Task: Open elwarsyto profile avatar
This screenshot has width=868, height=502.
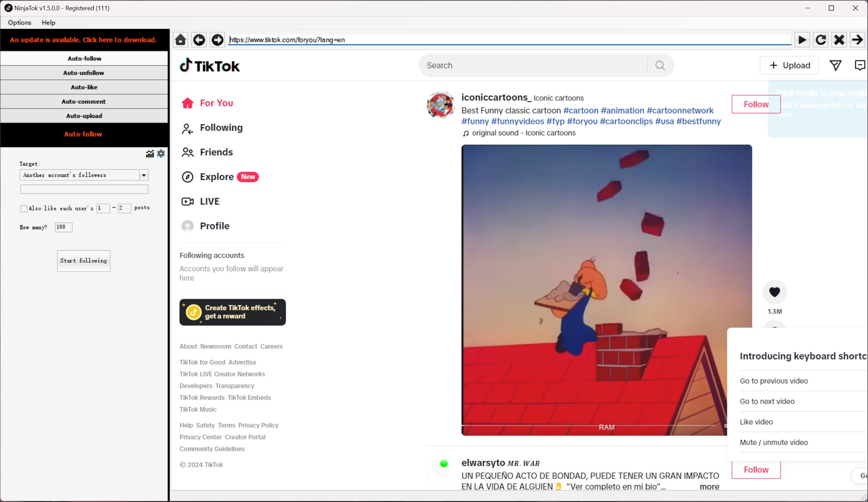Action: [441, 471]
